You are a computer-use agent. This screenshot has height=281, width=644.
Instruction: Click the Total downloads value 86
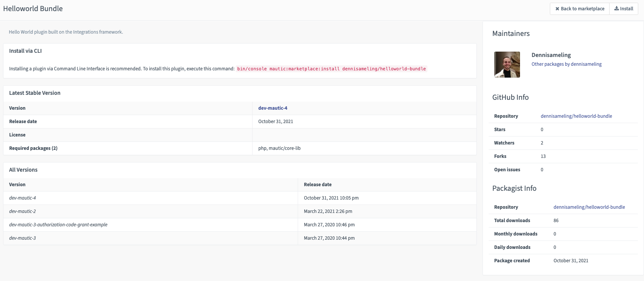pos(556,221)
